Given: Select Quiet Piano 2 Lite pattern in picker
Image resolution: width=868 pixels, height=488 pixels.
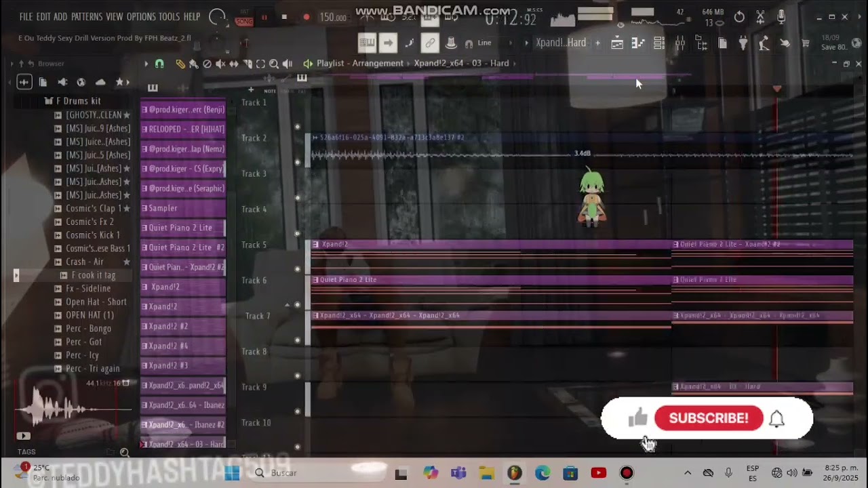Looking at the screenshot, I should click(182, 228).
